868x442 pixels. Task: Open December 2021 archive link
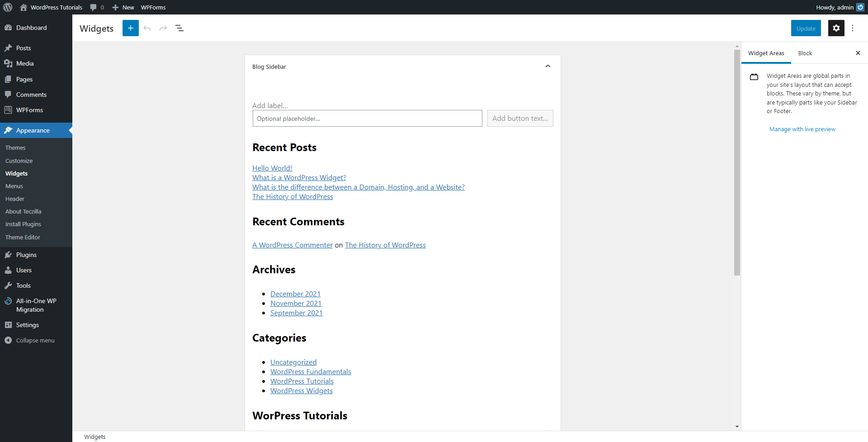[295, 294]
